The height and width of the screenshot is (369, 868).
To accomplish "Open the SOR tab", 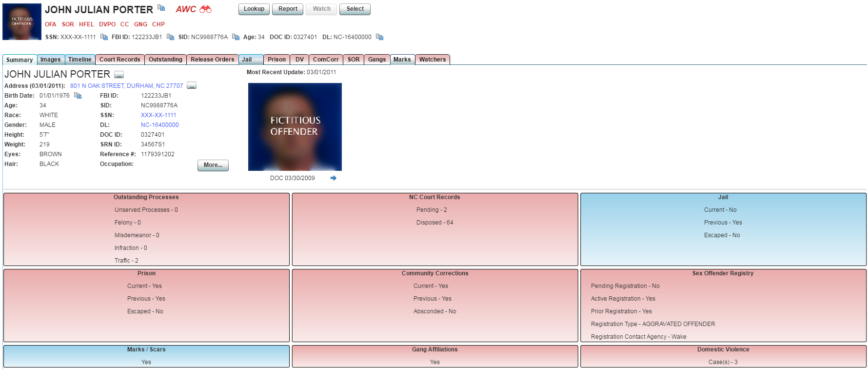I will tap(354, 60).
